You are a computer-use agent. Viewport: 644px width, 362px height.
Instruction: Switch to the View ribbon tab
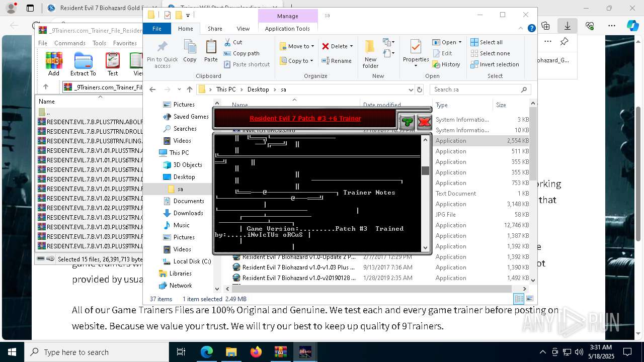tap(243, 29)
